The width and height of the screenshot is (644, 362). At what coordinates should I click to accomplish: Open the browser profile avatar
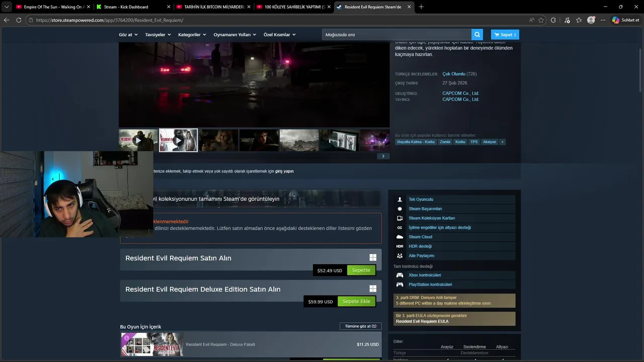591,20
